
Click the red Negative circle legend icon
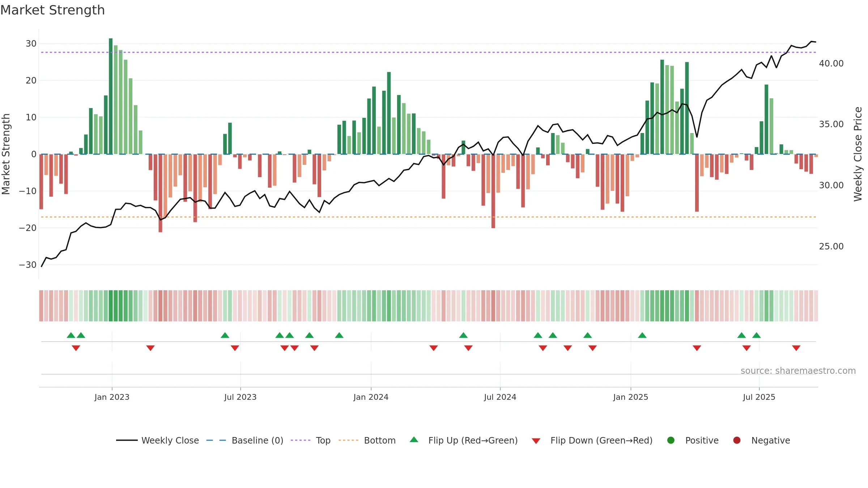click(x=737, y=440)
